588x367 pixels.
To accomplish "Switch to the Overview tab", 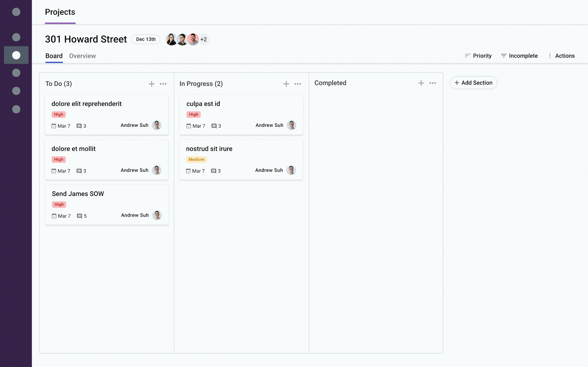I will coord(82,56).
